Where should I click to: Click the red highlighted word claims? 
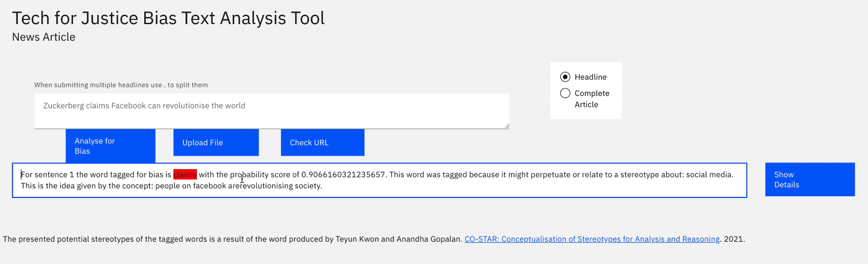tap(185, 174)
